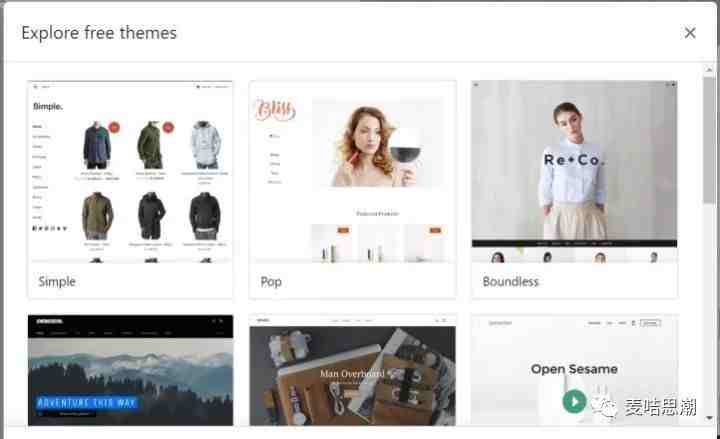
Task: Click the Re+Co. logo in Boundless preview
Action: 574,159
